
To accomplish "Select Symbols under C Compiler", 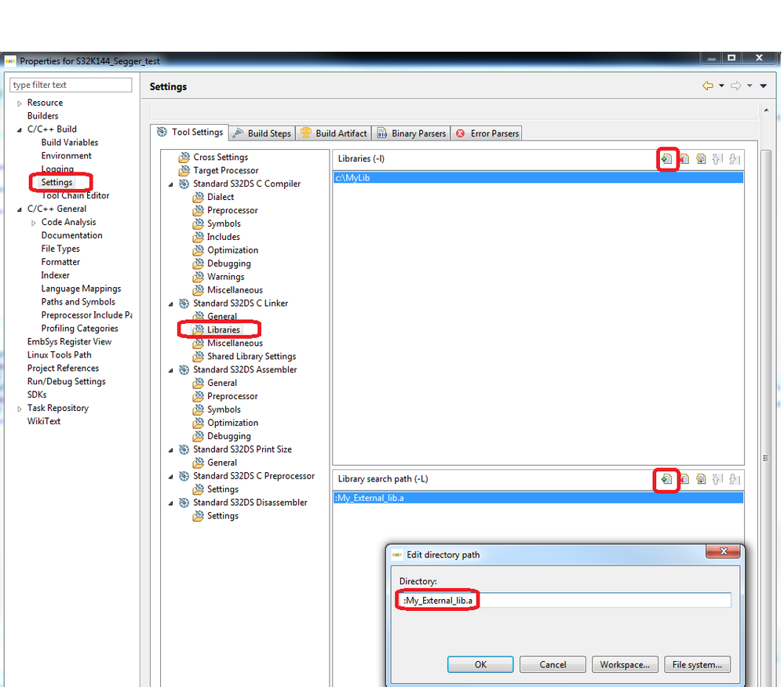I will (x=224, y=224).
